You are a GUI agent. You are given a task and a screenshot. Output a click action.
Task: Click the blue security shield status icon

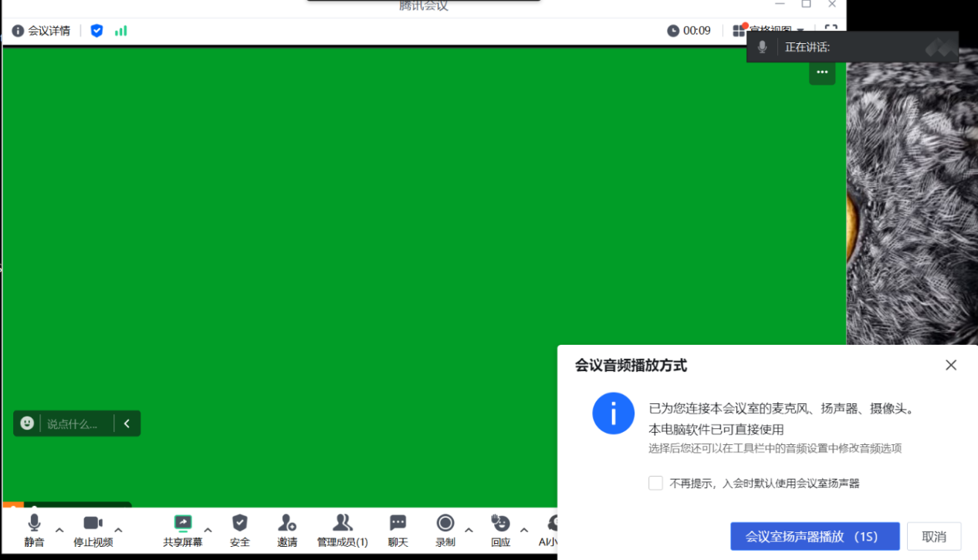tap(96, 31)
